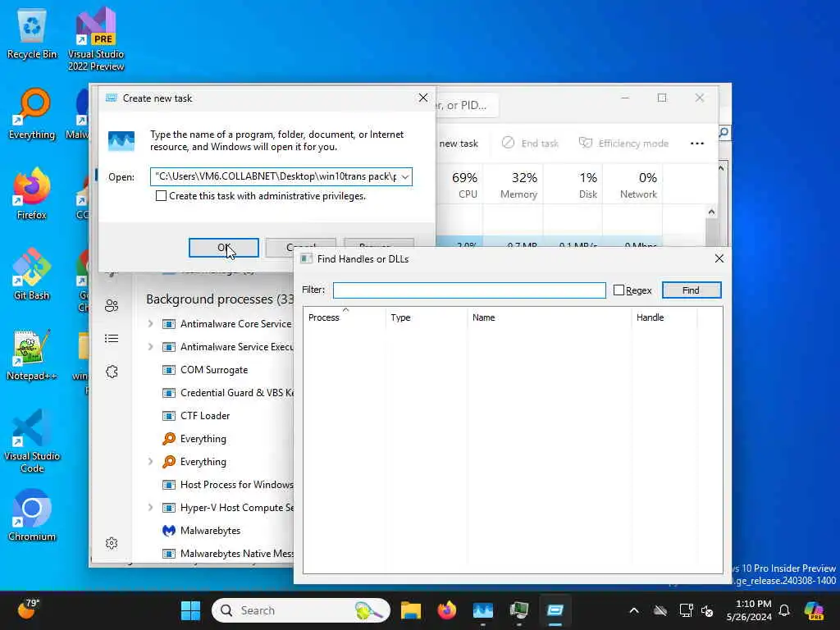Open Firefox from taskbar
840x630 pixels.
(446, 610)
